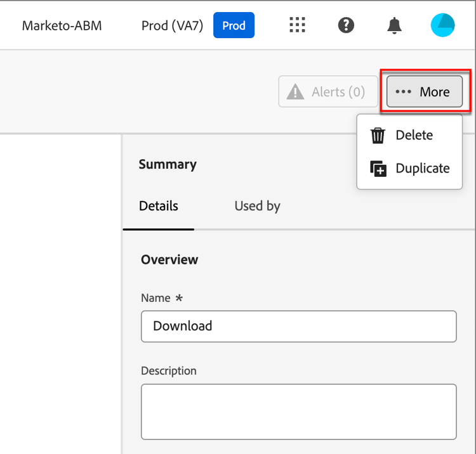Click the Marketo-ABM label
Image resolution: width=476 pixels, height=454 pixels.
[62, 25]
